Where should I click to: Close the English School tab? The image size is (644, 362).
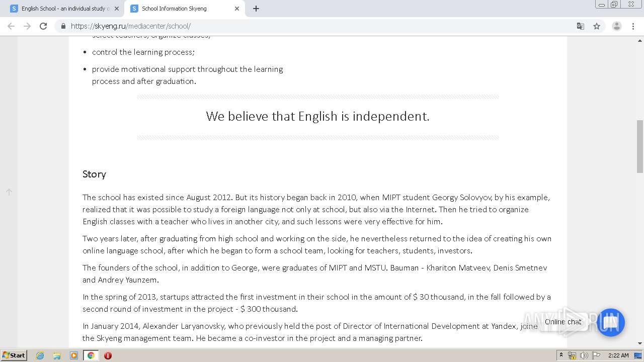point(116,9)
